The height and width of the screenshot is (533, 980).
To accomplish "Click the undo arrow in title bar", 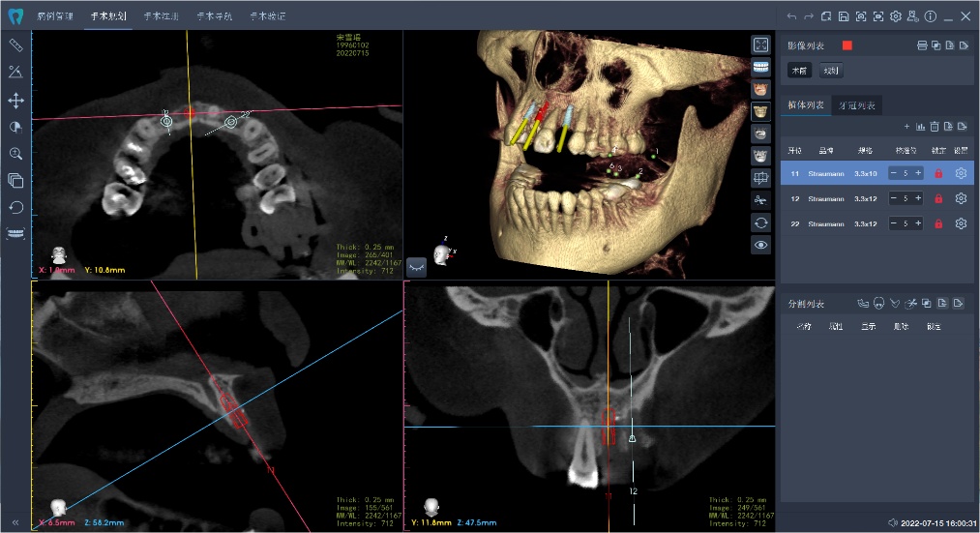I will 792,16.
